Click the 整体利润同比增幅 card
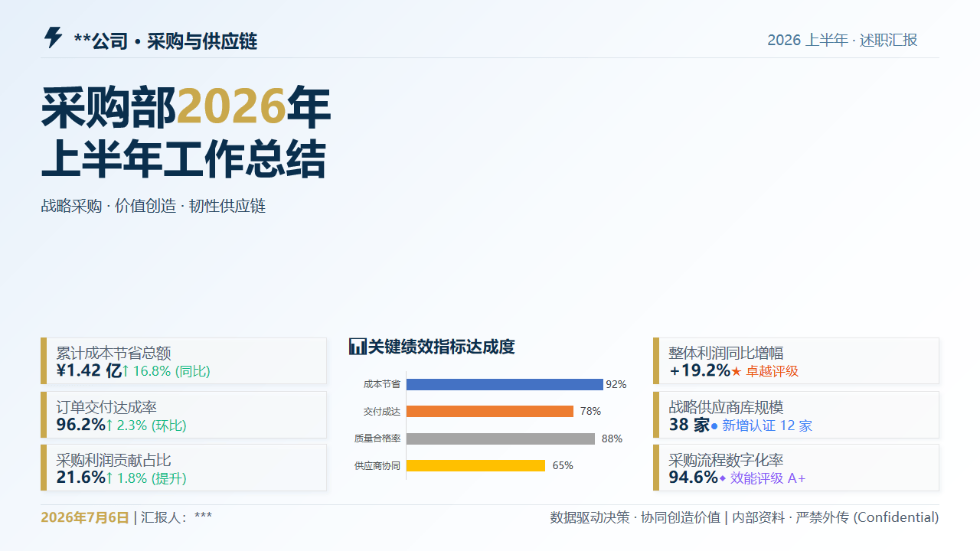The width and height of the screenshot is (980, 551). tap(796, 361)
